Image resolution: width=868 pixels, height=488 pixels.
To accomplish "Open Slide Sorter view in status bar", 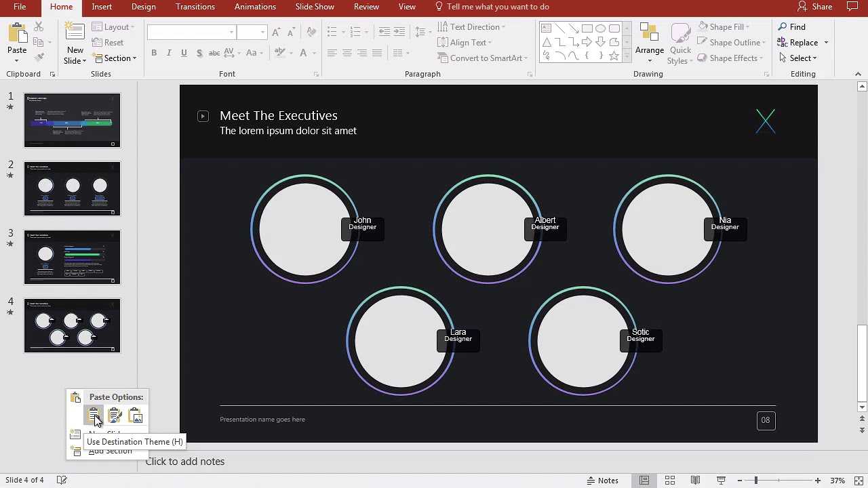I will 669,481.
